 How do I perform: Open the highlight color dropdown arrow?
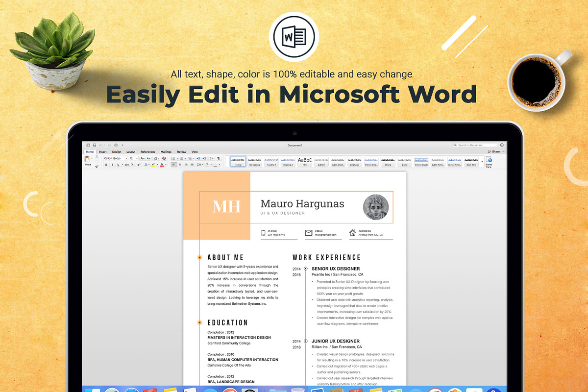pyautogui.click(x=157, y=165)
